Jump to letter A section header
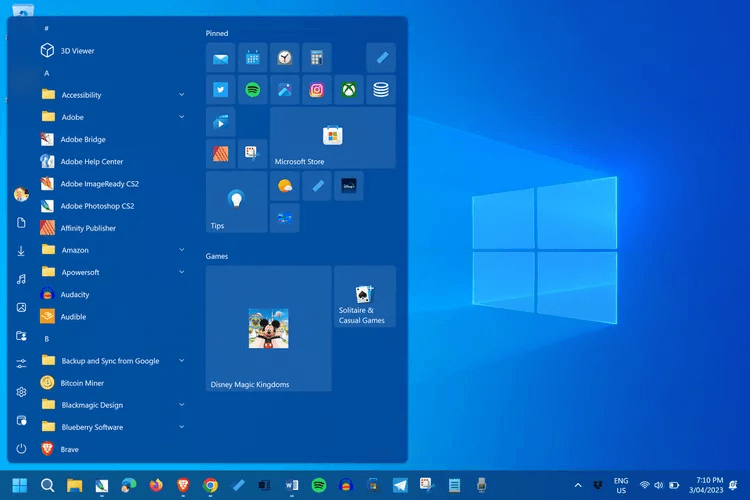This screenshot has height=500, width=750. 46,73
